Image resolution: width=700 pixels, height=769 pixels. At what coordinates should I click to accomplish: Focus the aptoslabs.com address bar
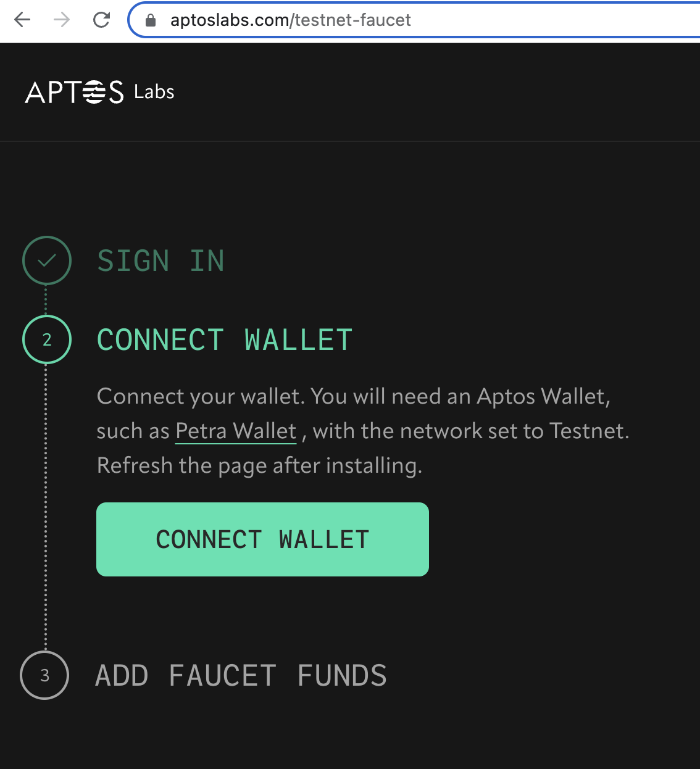tap(370, 20)
